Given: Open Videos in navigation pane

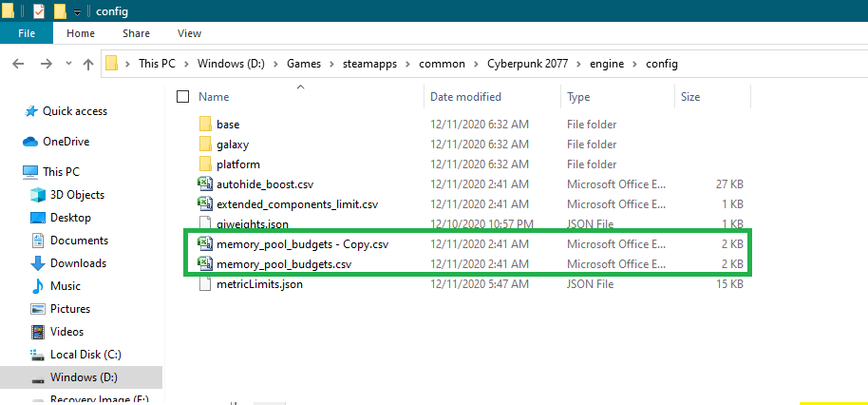Looking at the screenshot, I should (66, 331).
